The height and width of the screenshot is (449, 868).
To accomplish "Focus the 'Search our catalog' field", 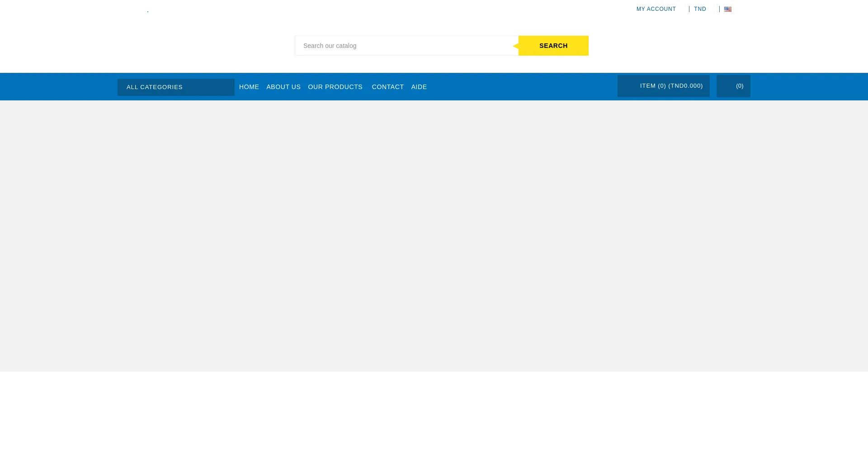I will click(x=406, y=46).
